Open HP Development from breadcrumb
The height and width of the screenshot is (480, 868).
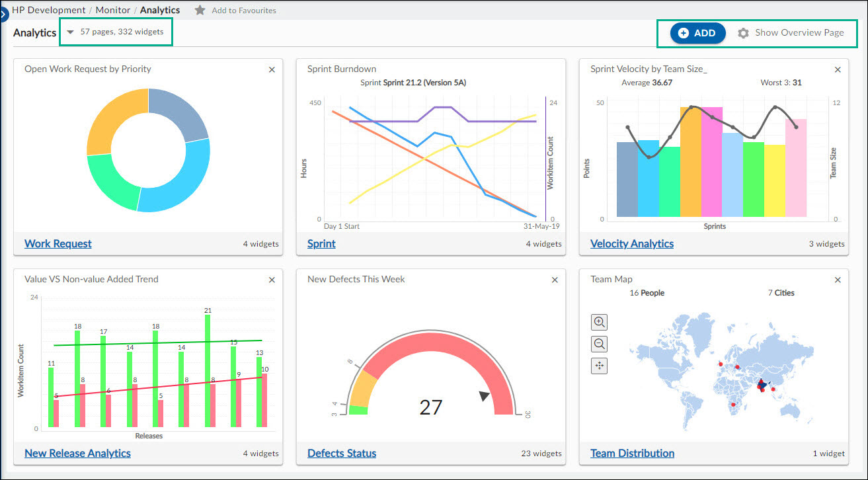(x=48, y=9)
